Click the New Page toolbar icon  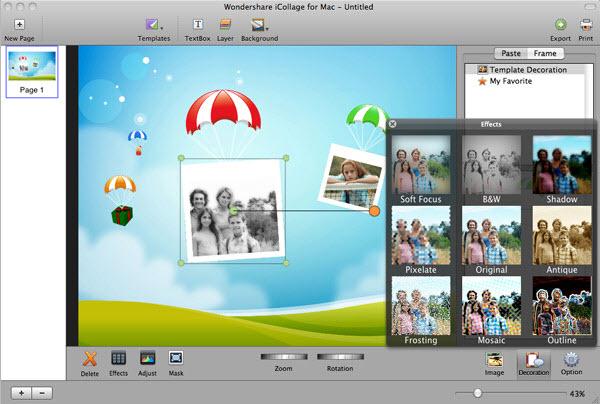19,24
